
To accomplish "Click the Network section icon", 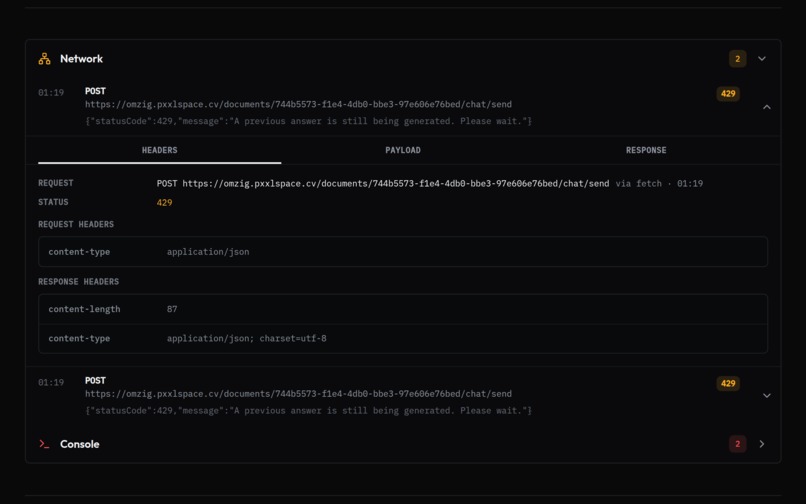I will (44, 59).
